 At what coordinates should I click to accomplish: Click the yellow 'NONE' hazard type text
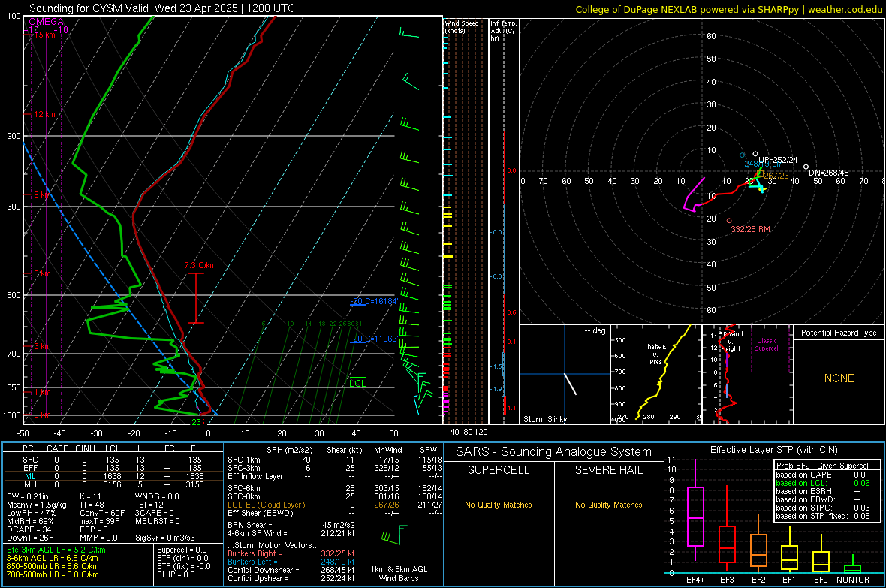(839, 378)
